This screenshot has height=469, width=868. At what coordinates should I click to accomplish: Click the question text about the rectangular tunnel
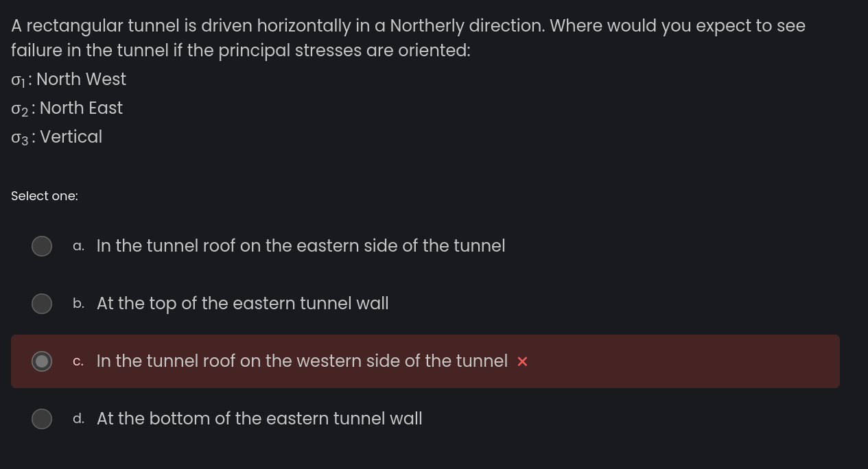point(408,38)
